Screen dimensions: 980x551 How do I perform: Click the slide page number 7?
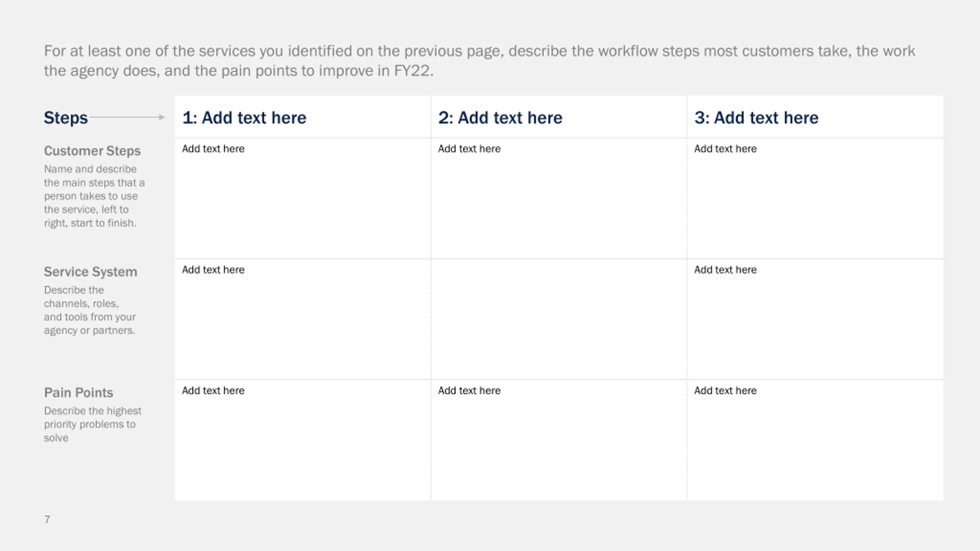click(47, 519)
